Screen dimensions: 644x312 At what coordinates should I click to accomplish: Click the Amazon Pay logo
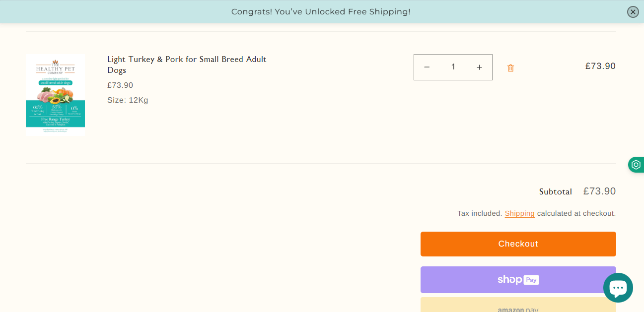coord(518,308)
